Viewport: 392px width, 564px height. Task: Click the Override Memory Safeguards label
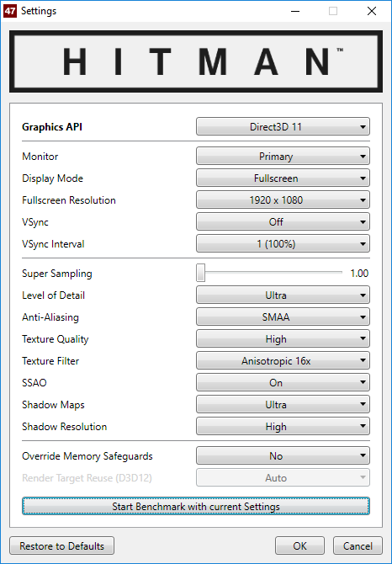pos(87,456)
